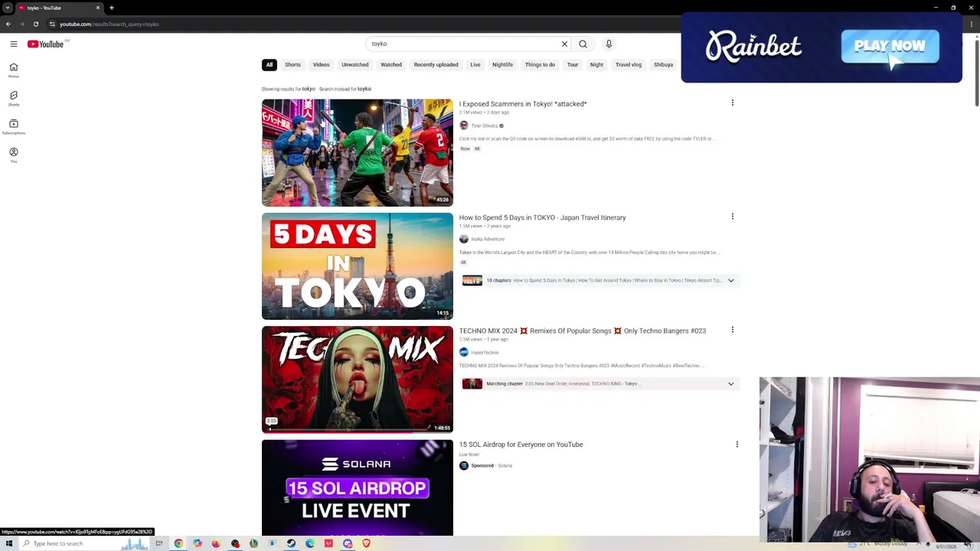Open Home in the left sidebar
The width and height of the screenshot is (980, 551).
click(13, 70)
